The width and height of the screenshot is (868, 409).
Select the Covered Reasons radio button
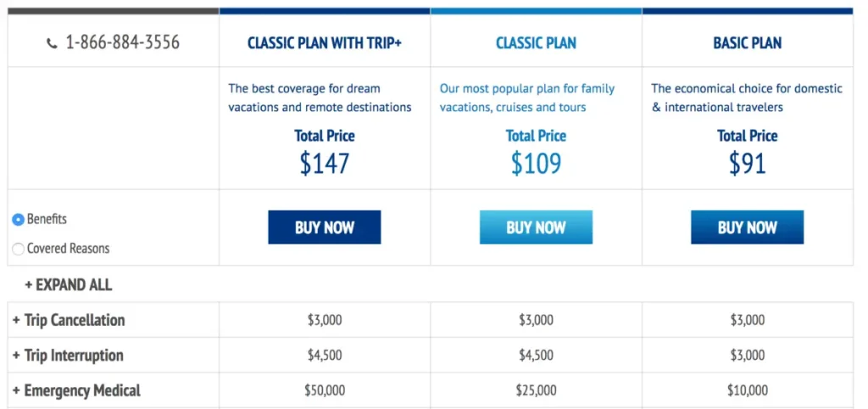(19, 249)
